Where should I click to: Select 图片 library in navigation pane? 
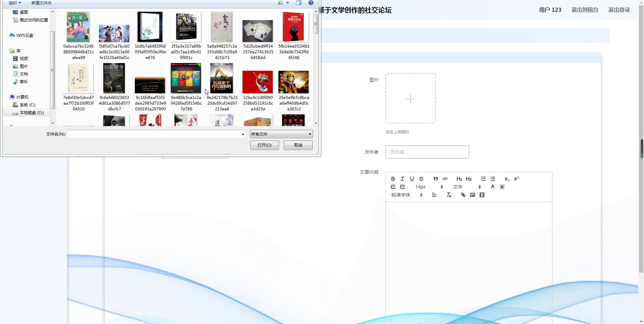pyautogui.click(x=20, y=66)
